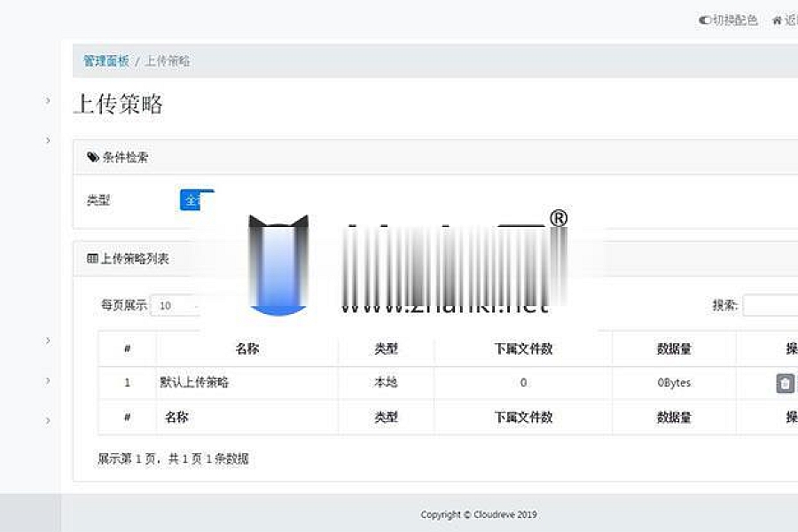Click the 展示第 1 页 pagination summary text
The height and width of the screenshot is (532, 798).
173,458
